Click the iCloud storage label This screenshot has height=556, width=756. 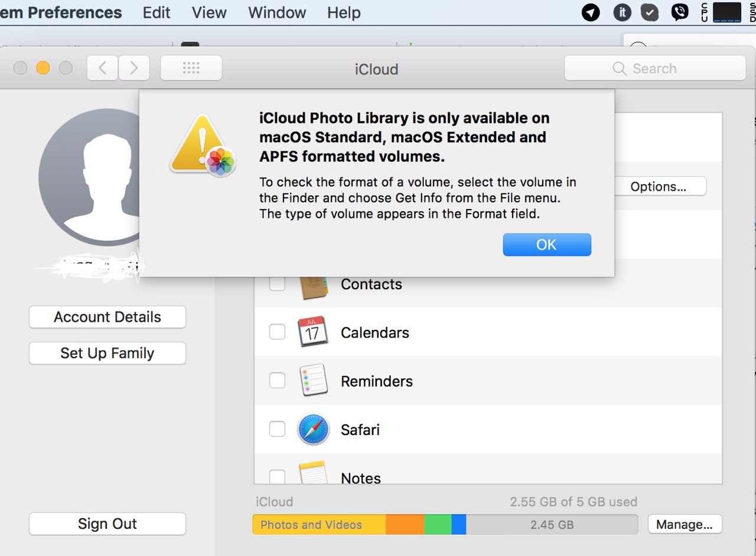point(275,502)
